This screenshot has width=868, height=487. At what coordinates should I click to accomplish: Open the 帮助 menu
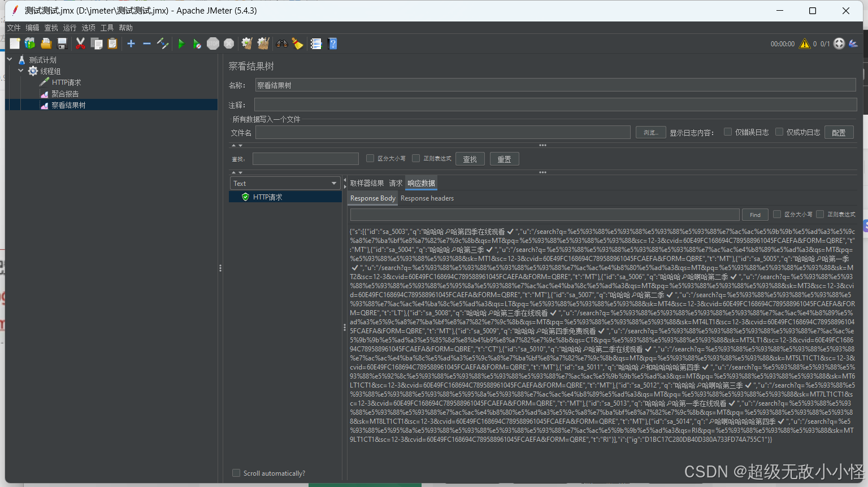[x=125, y=28]
